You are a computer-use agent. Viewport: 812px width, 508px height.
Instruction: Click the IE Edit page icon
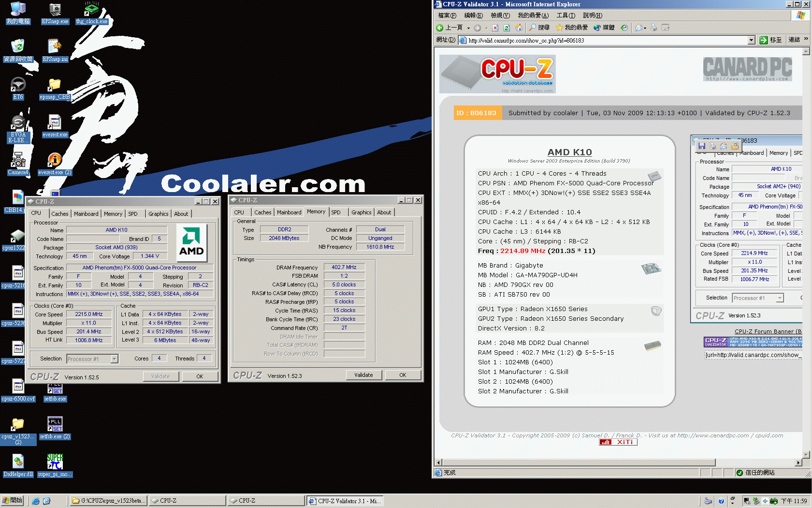[x=666, y=28]
